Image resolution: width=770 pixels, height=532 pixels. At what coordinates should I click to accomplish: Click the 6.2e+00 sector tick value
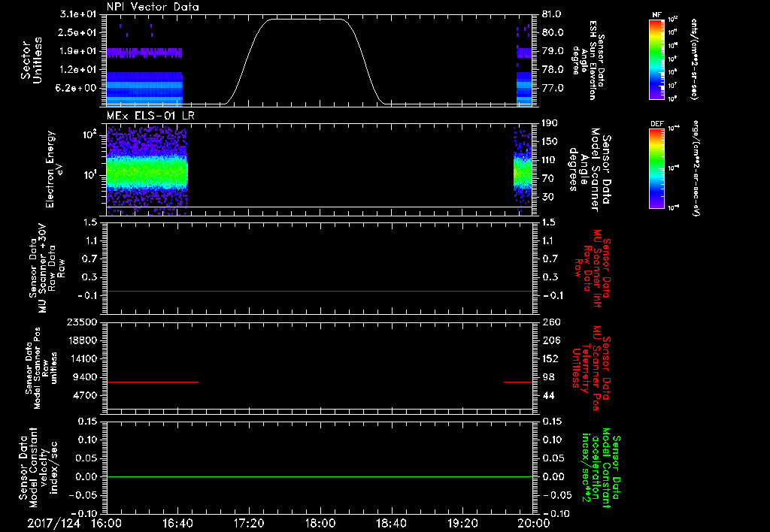[x=77, y=89]
